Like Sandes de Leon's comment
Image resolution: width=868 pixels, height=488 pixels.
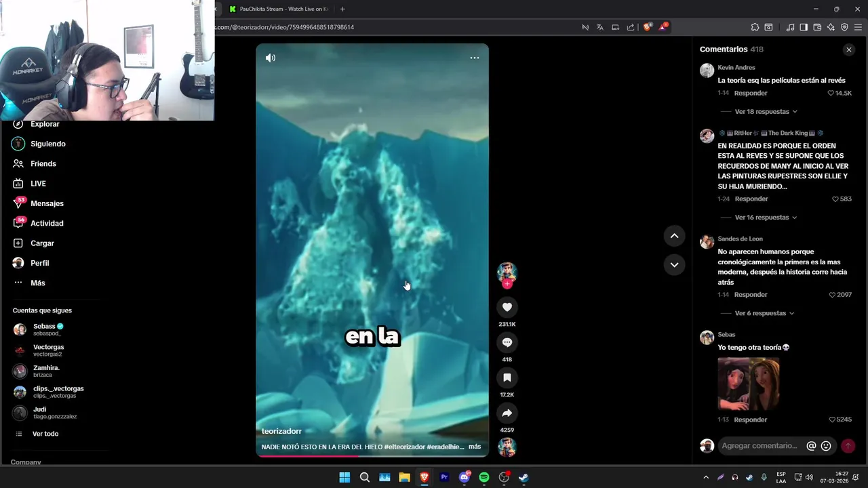(832, 295)
